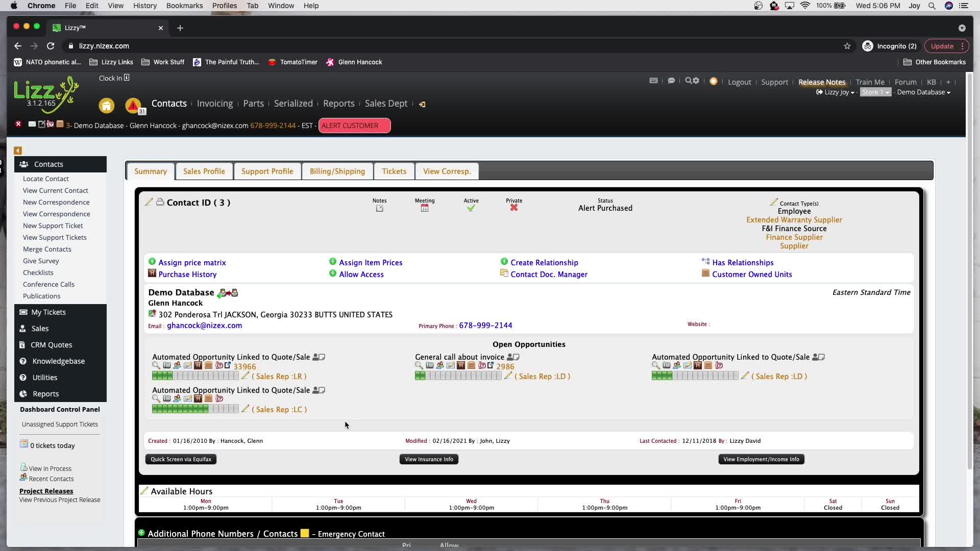980x551 pixels.
Task: Expand the Lizzy Joy user dropdown
Action: 836,92
